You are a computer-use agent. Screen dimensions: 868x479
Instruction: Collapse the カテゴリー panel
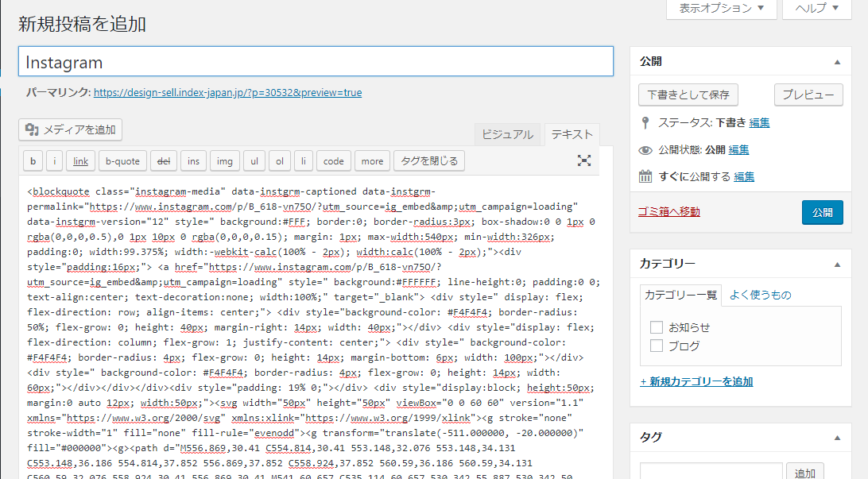click(x=837, y=265)
